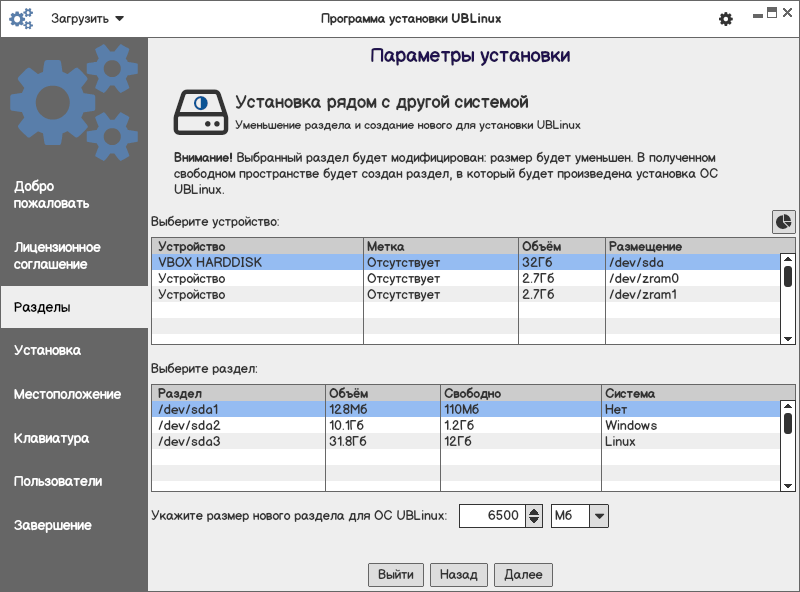800x592 pixels.
Task: Click the pie chart partition icon
Action: click(783, 221)
